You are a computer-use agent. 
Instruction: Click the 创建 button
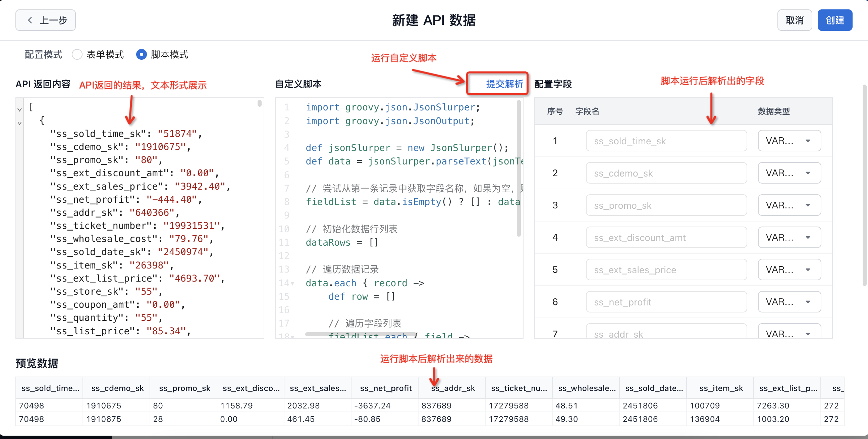tap(834, 20)
